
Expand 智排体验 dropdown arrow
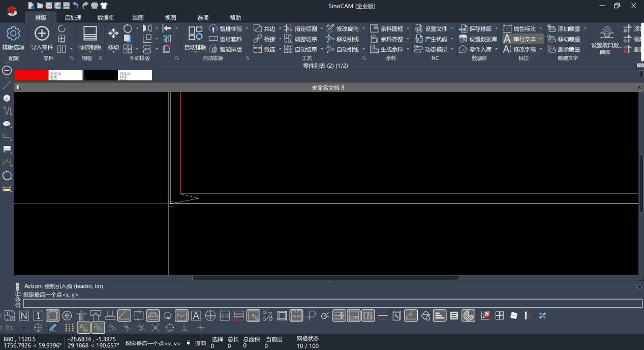pyautogui.click(x=247, y=29)
